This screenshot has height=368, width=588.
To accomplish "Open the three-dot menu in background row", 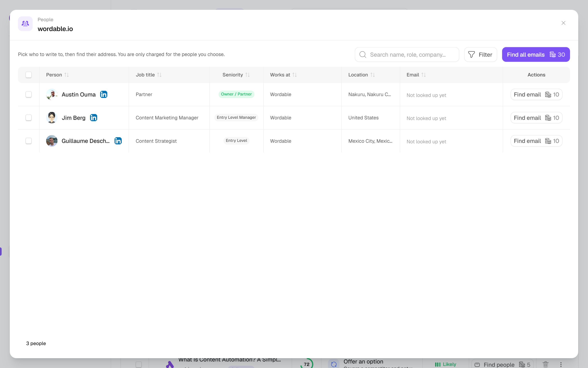I will point(561,365).
